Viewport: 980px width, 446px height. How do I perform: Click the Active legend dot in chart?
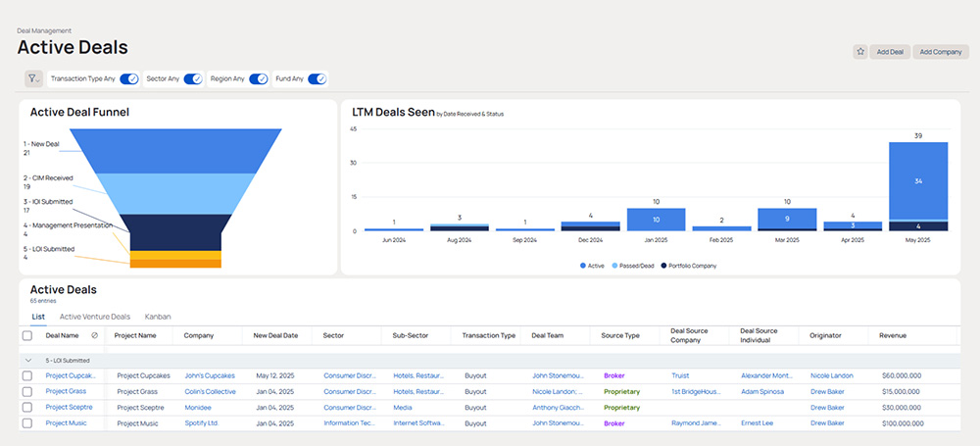click(x=584, y=266)
